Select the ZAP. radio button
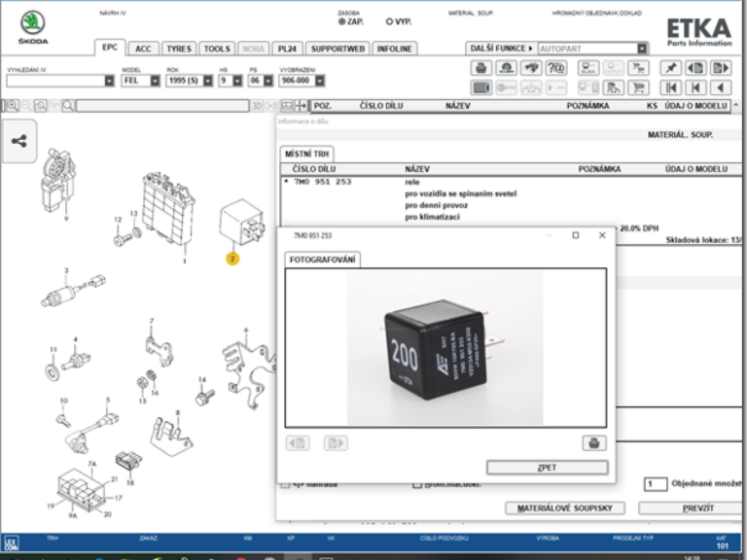 click(341, 21)
